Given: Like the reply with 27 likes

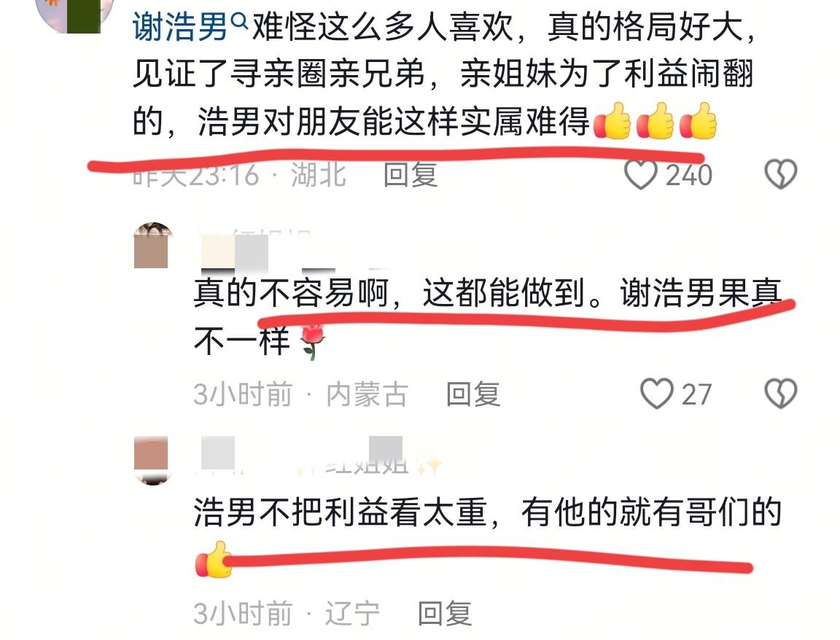Looking at the screenshot, I should (x=657, y=394).
